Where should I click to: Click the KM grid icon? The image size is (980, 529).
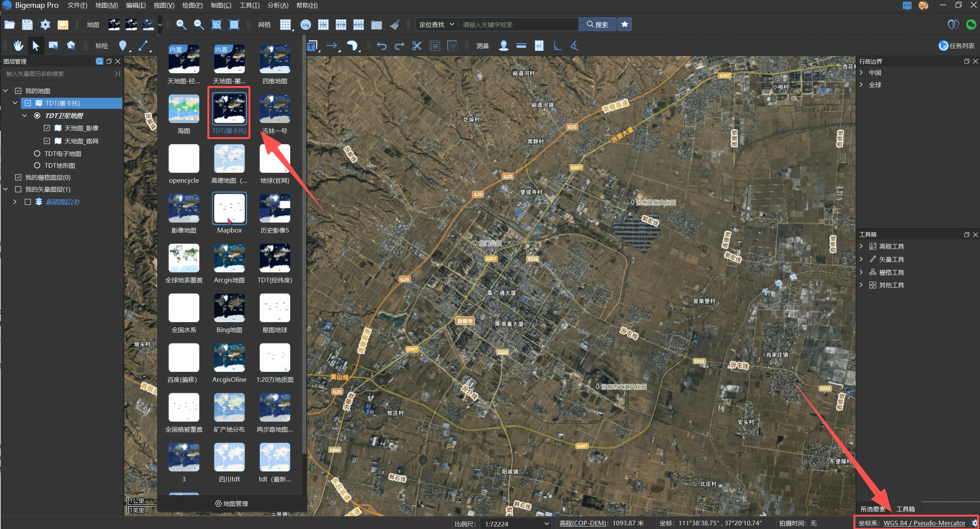(x=323, y=25)
